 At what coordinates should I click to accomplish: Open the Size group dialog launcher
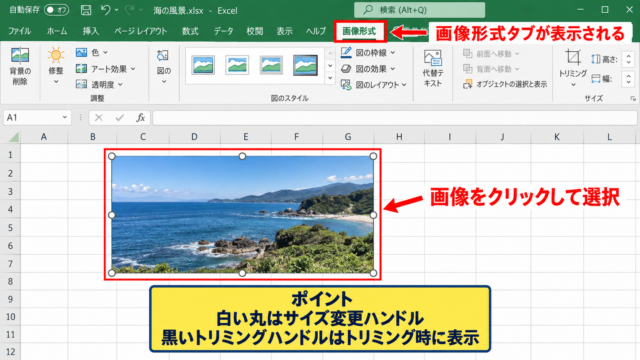[633, 98]
